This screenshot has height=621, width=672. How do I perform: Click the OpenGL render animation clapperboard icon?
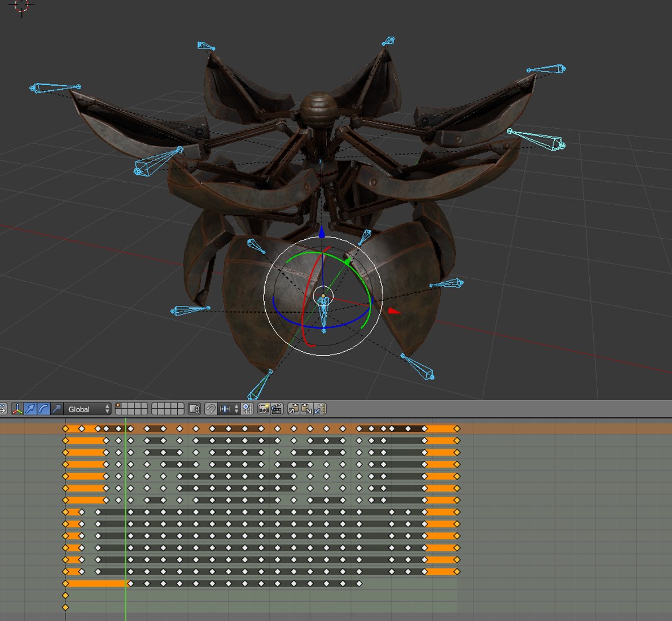point(276,409)
